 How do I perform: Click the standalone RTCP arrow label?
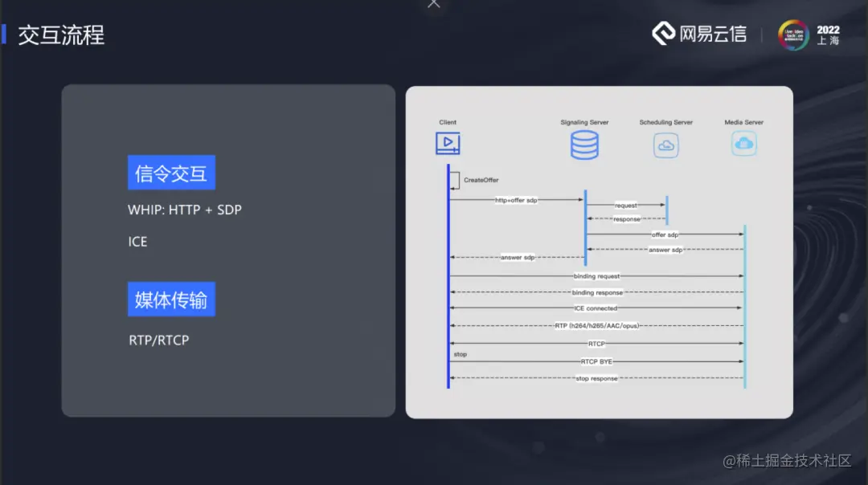[x=596, y=344]
